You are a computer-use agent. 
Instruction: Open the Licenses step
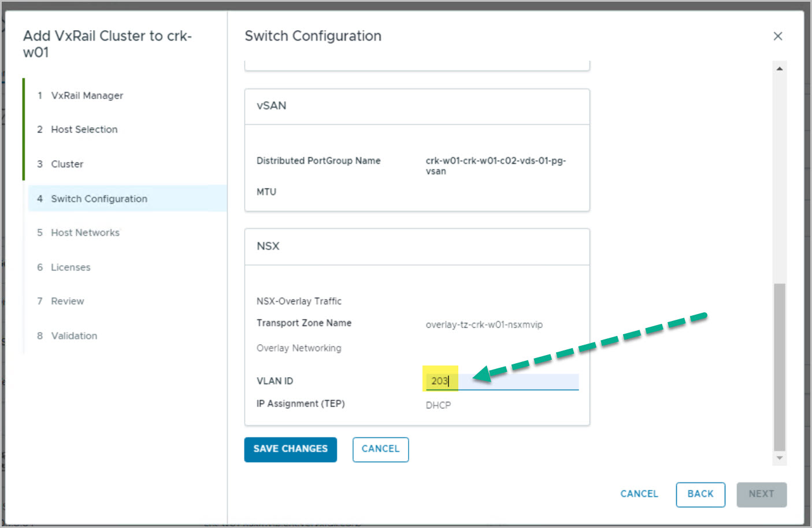click(71, 267)
